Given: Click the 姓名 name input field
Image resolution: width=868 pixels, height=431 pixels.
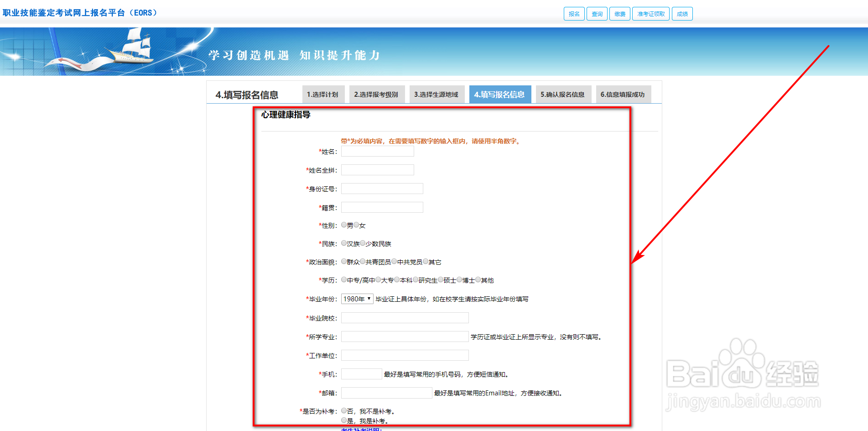Looking at the screenshot, I should click(377, 151).
